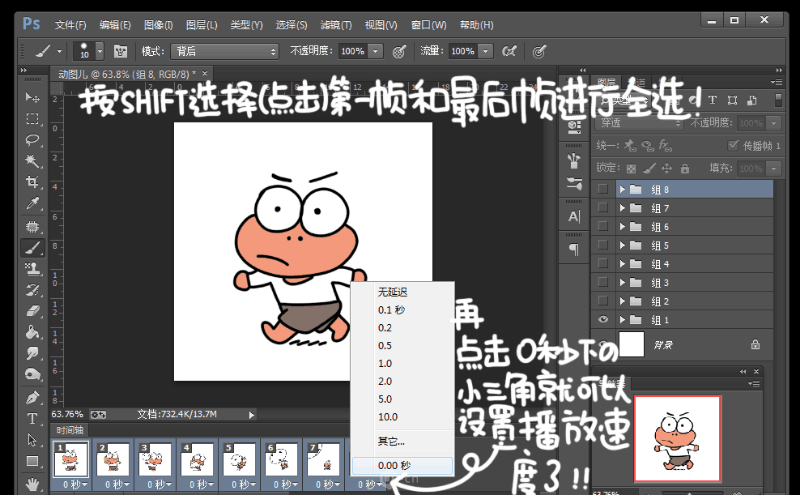Toggle visibility of 组 5 layer group
Screen dimensions: 800x495
point(602,245)
